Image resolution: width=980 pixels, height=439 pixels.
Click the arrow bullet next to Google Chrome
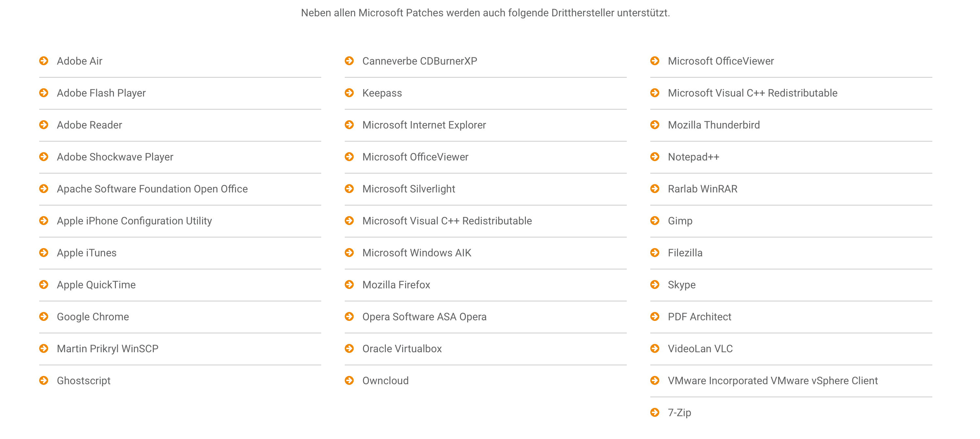pos(44,316)
